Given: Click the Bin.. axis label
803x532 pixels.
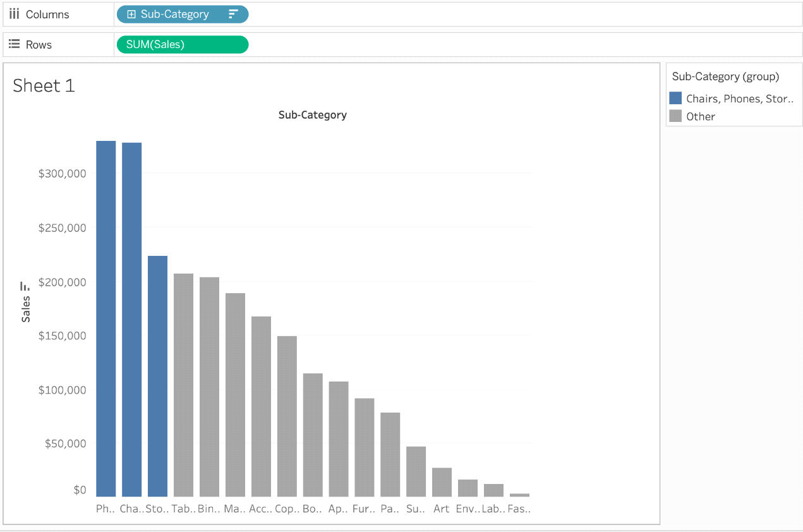Looking at the screenshot, I should (x=209, y=508).
